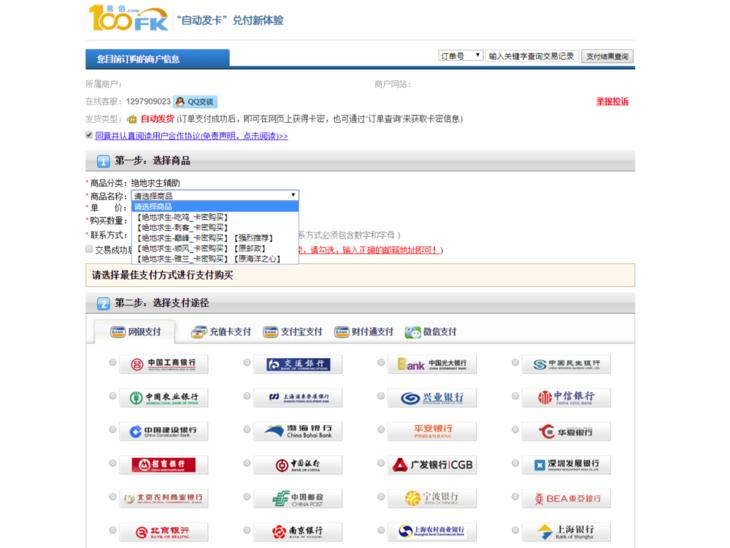Click the red 举报投诉 link
Viewport: 730px width, 548px height.
tap(612, 101)
